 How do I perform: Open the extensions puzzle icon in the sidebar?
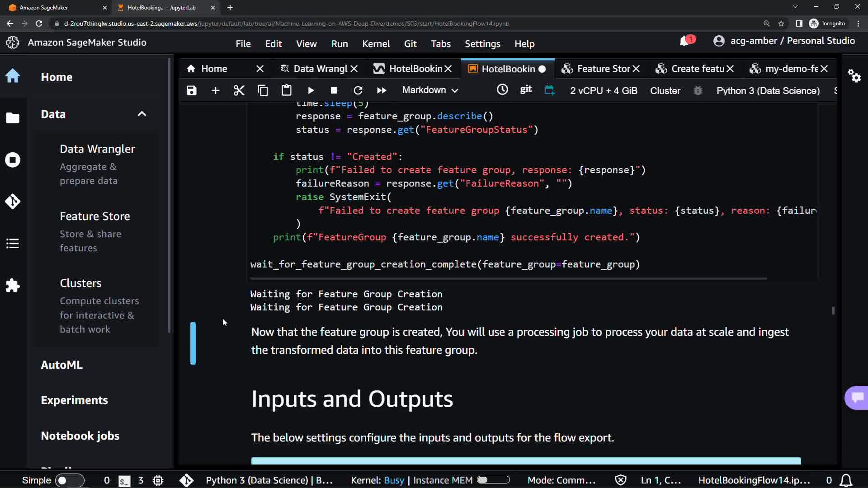click(x=13, y=285)
